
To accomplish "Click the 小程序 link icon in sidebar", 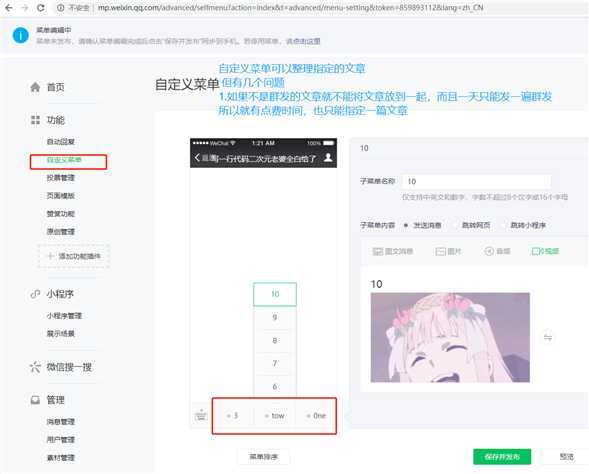I will tap(35, 294).
